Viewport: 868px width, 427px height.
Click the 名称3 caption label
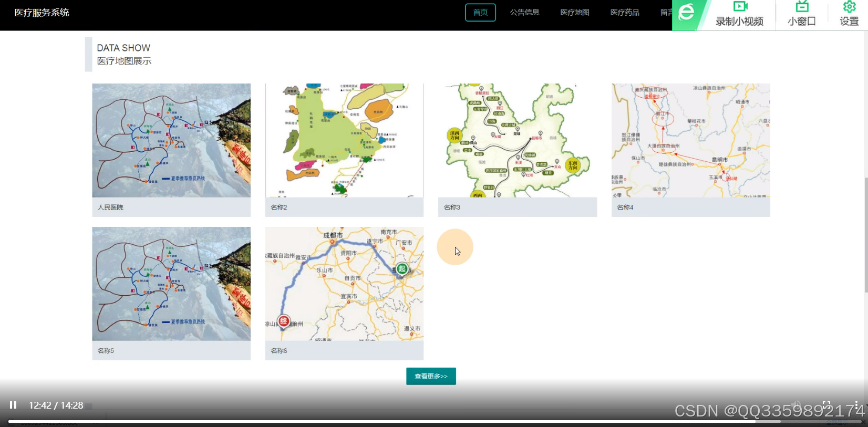452,207
